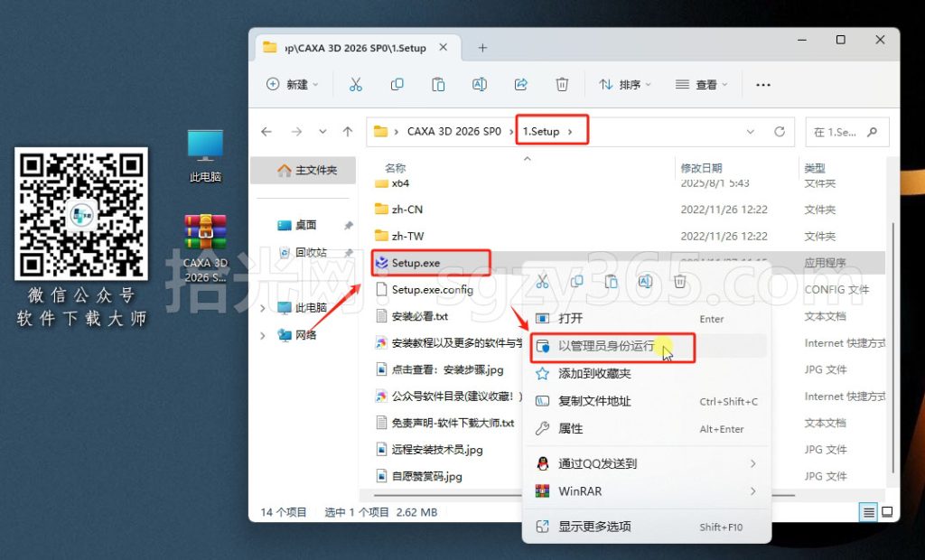The width and height of the screenshot is (925, 560).
Task: Open Home (主文件夹) in navigation pane
Action: (x=304, y=171)
